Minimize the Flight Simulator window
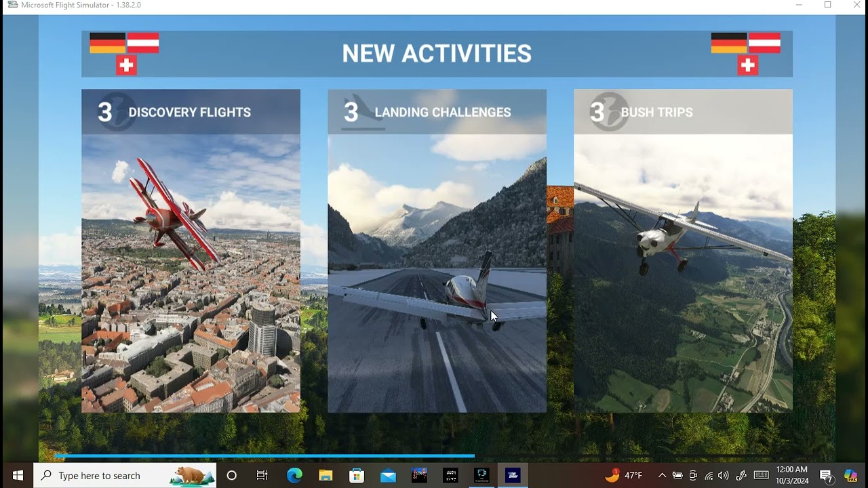This screenshot has height=488, width=868. (x=799, y=5)
